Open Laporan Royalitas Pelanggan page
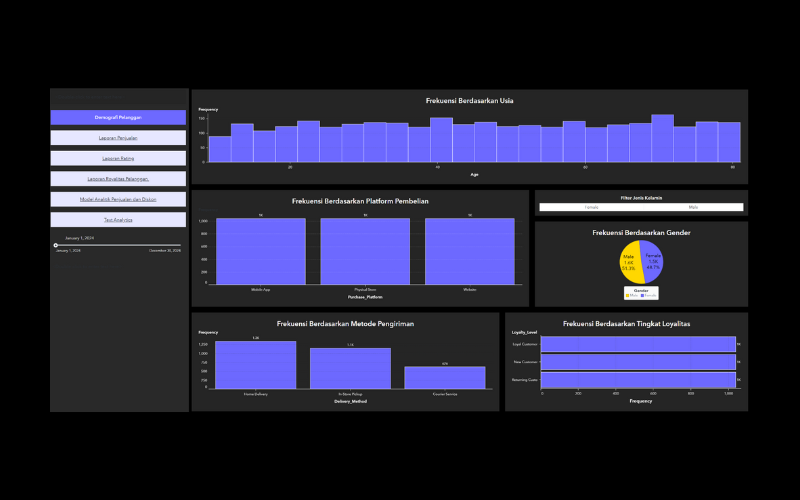Viewport: 800px width, 500px height. [x=118, y=179]
